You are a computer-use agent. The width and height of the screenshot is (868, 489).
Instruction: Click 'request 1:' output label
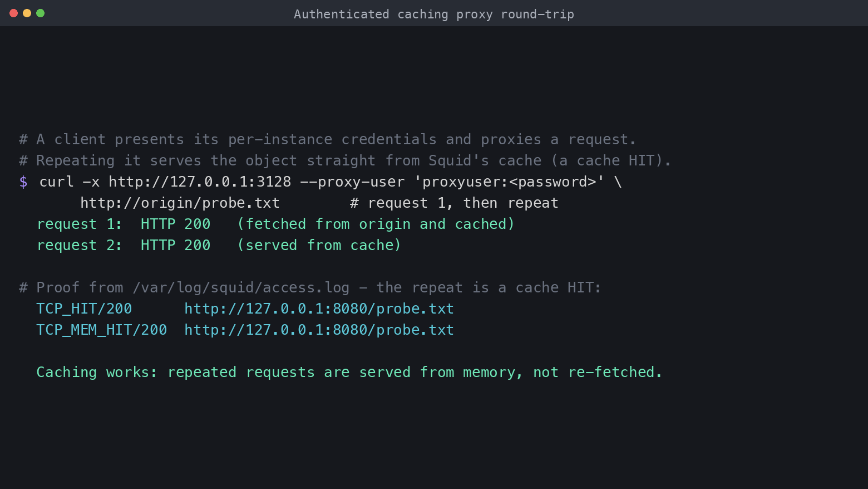coord(80,224)
